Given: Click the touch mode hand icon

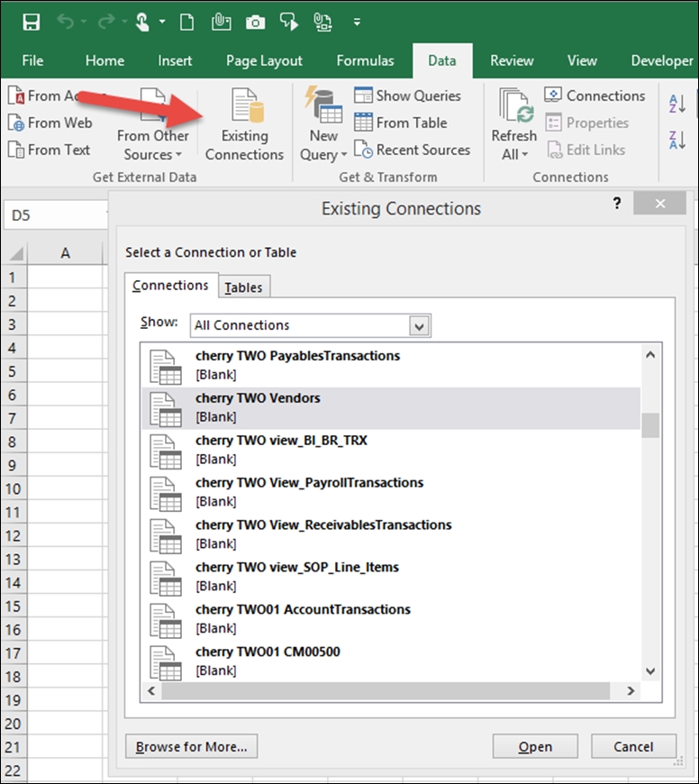Looking at the screenshot, I should click(x=143, y=22).
